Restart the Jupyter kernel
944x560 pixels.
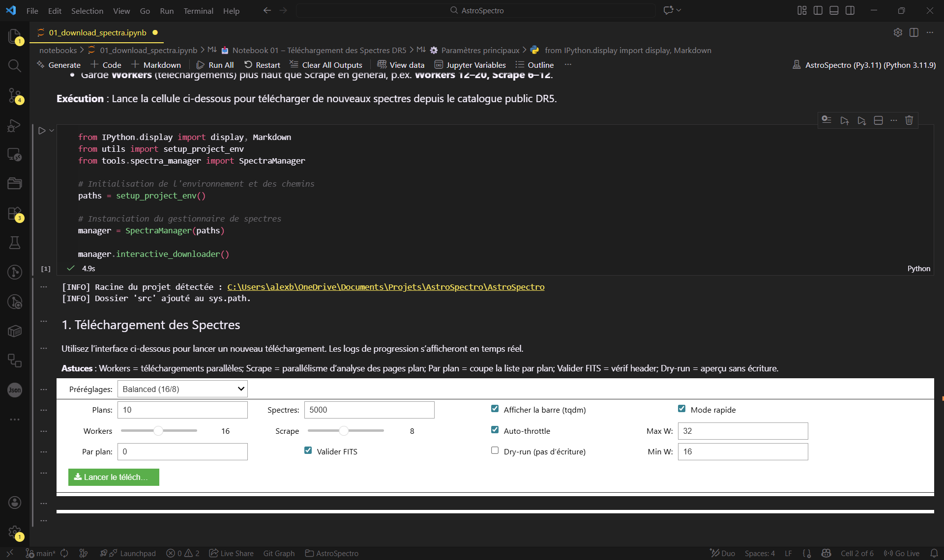tap(262, 64)
